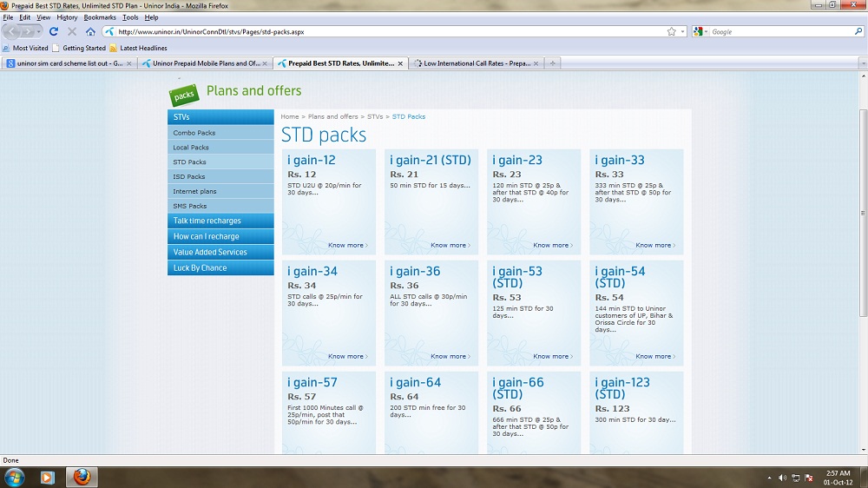Open Latest Headlines feed bookmark
The height and width of the screenshot is (488, 868).
[x=138, y=48]
